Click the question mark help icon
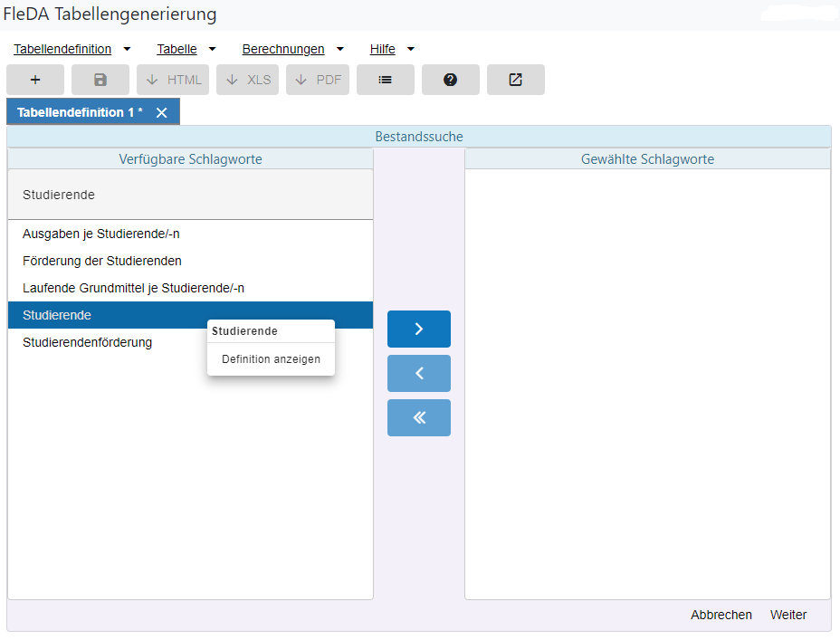The width and height of the screenshot is (840, 640). (450, 80)
